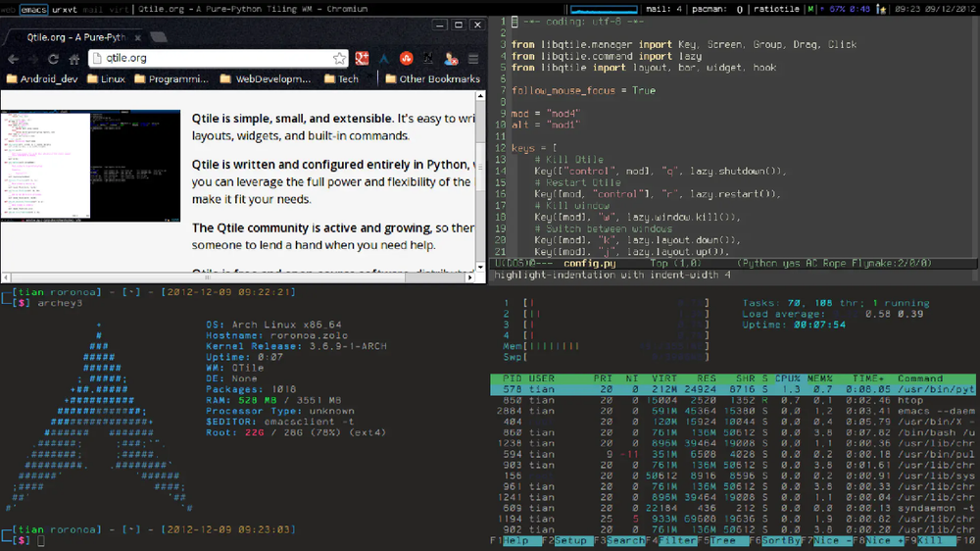Viewport: 980px width, 551px height.
Task: Switch to the urxvt group in the top bar
Action: 65,10
